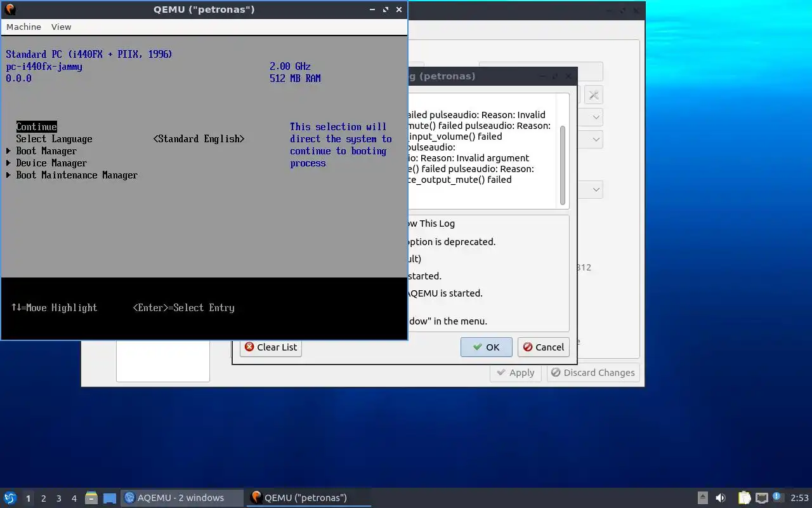Click the 'AQEMU is started.' log line
The image size is (812, 508).
click(445, 293)
